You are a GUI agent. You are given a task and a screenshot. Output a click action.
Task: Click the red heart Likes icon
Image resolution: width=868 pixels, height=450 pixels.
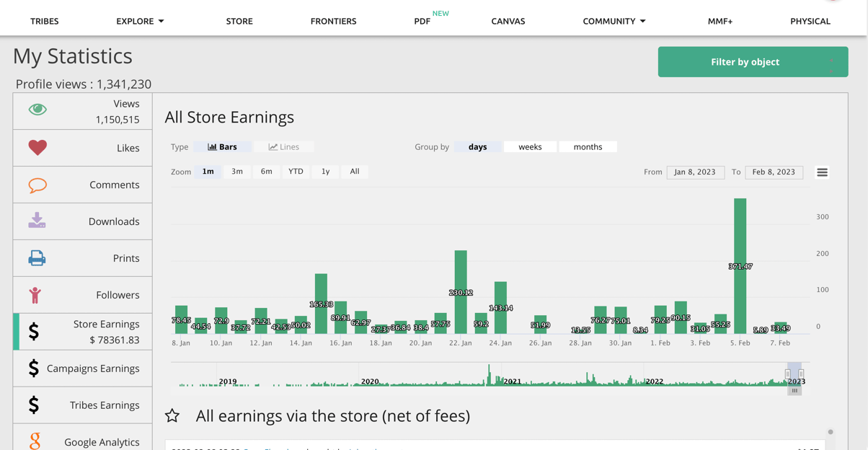tap(37, 147)
